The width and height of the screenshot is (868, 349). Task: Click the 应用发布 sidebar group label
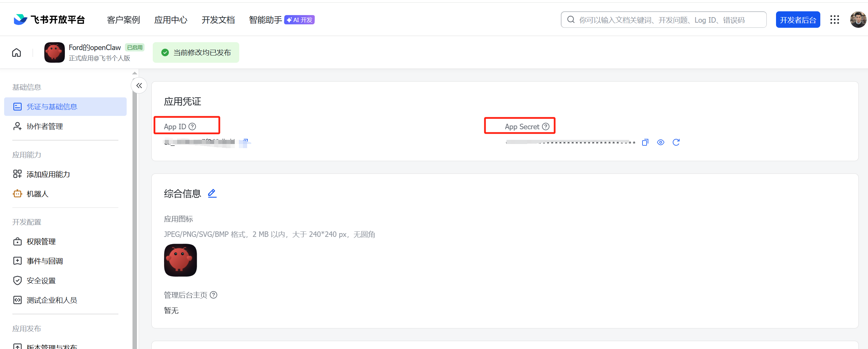point(27,328)
